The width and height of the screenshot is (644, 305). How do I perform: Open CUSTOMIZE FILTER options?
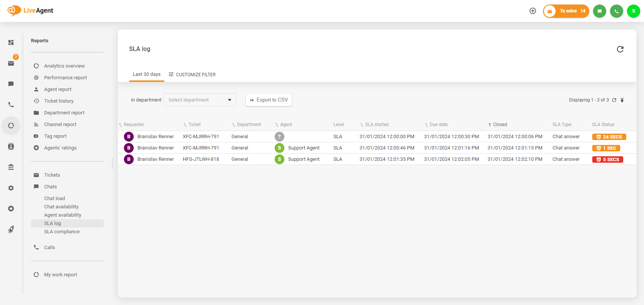[x=192, y=75]
